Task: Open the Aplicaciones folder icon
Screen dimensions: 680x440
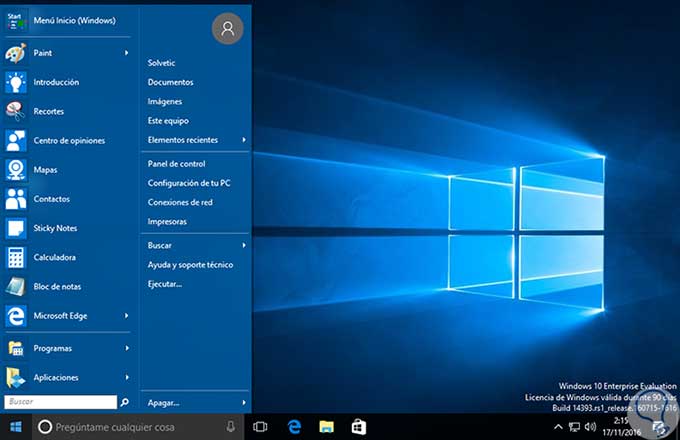Action: click(x=16, y=377)
